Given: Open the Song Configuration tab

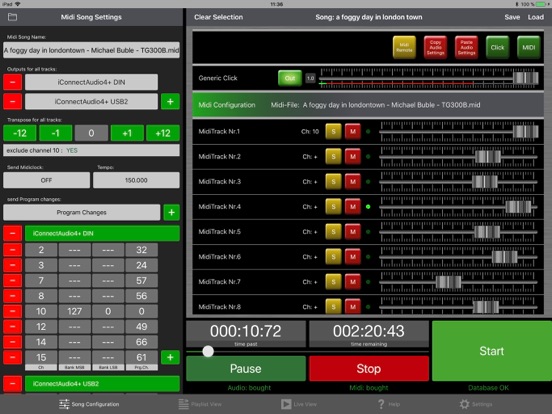Looking at the screenshot, I should (89, 404).
